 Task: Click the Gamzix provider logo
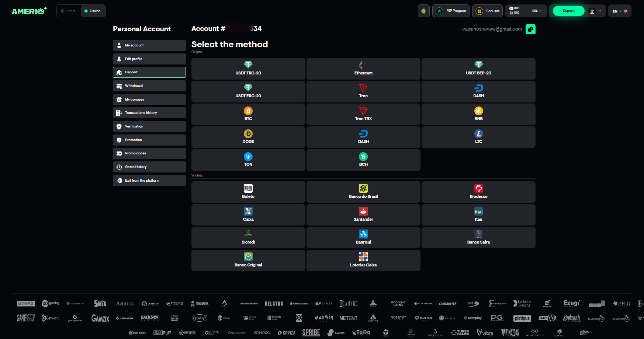tap(100, 318)
